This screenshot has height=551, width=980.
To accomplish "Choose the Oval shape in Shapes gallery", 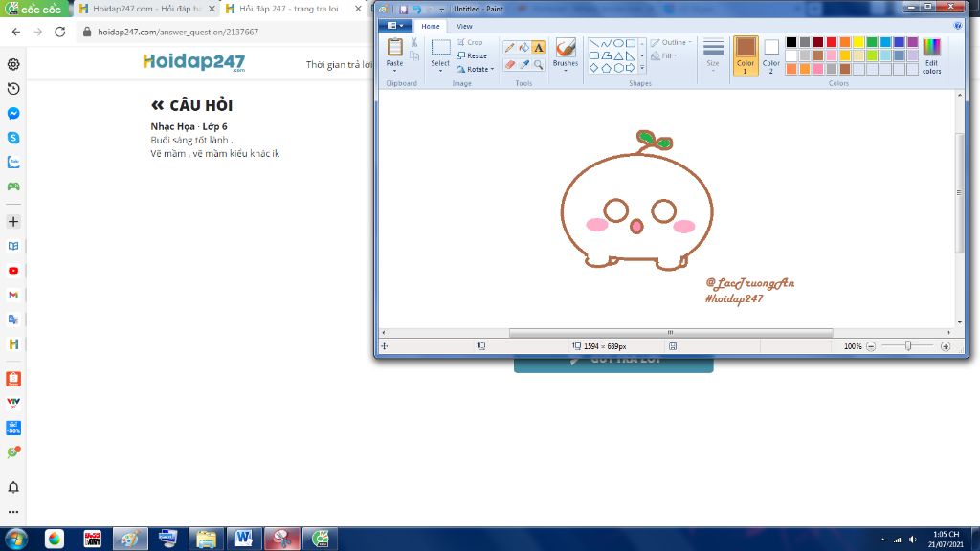I will [618, 43].
